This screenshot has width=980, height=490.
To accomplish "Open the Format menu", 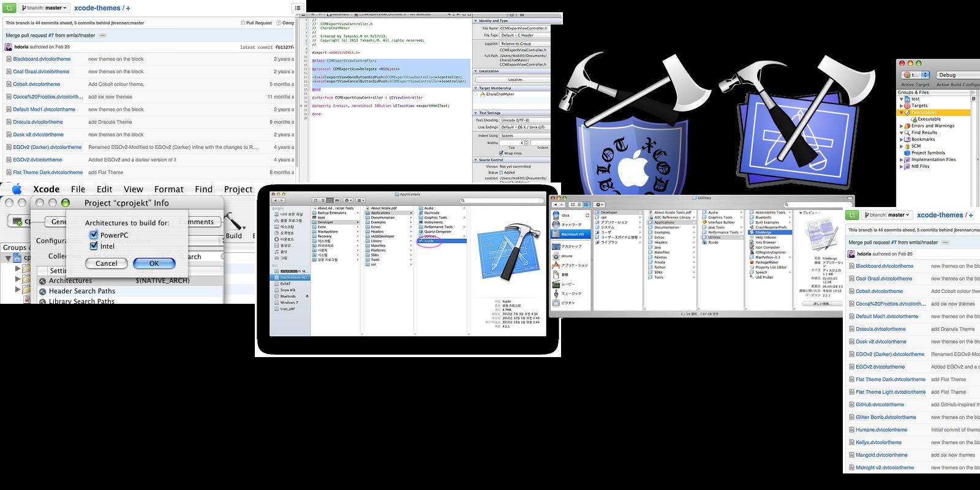I will pyautogui.click(x=169, y=189).
